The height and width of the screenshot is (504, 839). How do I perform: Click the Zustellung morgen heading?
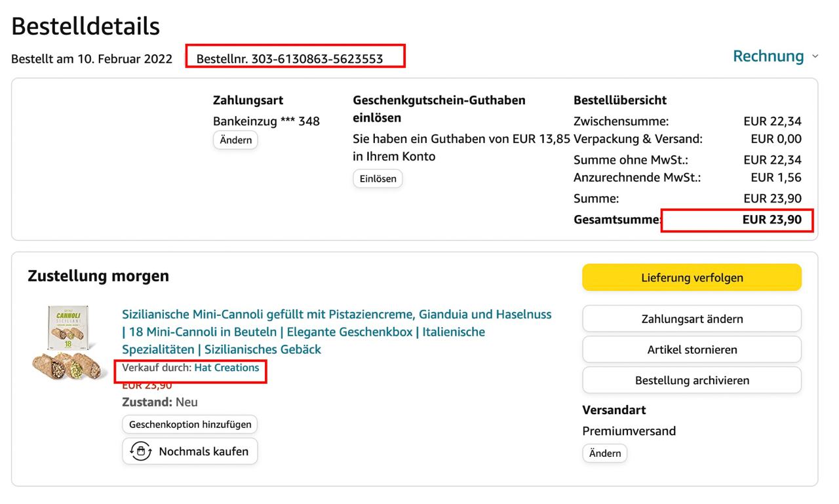pos(98,277)
